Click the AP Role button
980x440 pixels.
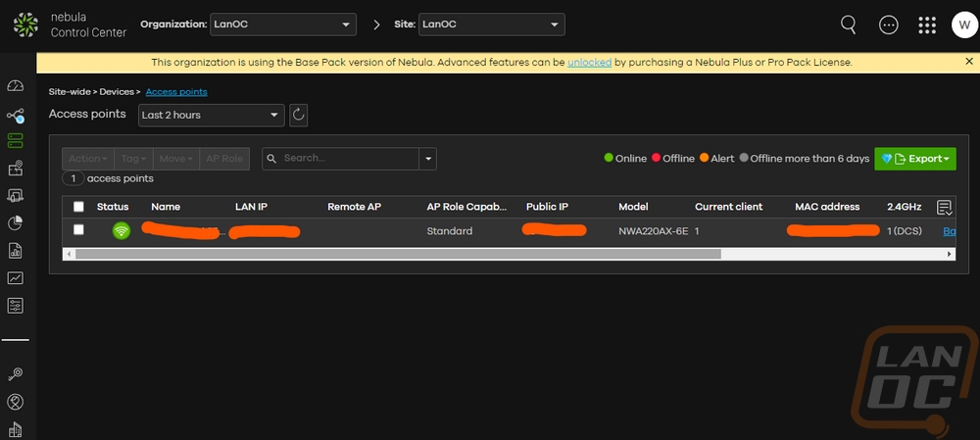[x=224, y=159]
